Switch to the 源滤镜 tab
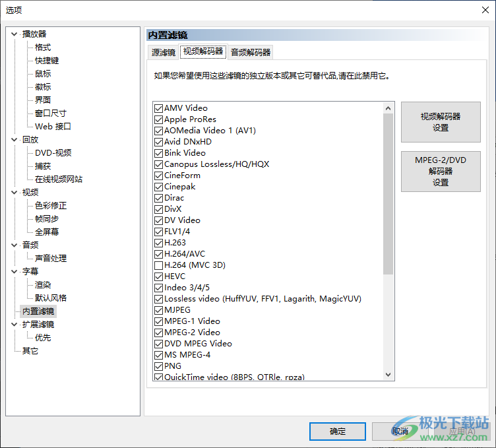The image size is (496, 448). pyautogui.click(x=163, y=52)
